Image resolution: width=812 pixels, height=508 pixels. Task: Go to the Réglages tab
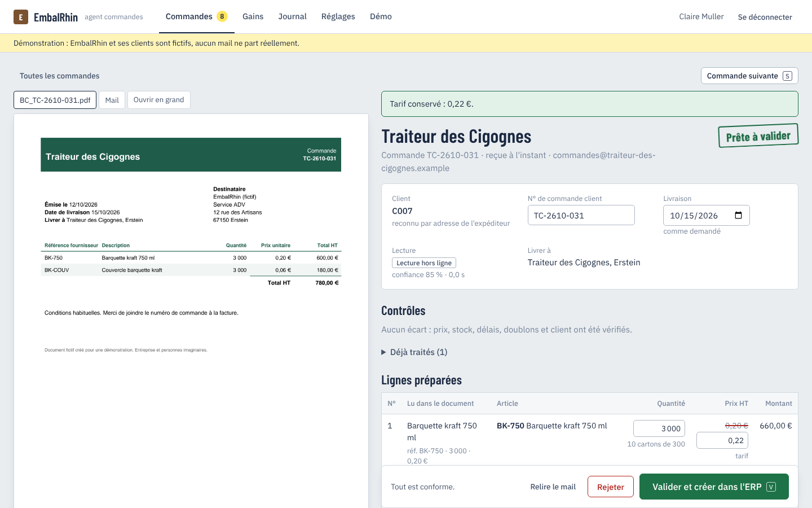[338, 16]
